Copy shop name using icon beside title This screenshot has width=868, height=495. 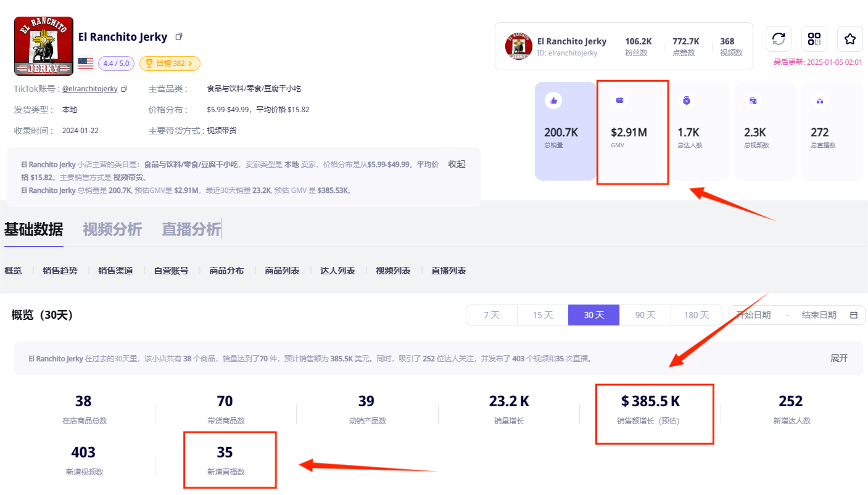(x=179, y=37)
